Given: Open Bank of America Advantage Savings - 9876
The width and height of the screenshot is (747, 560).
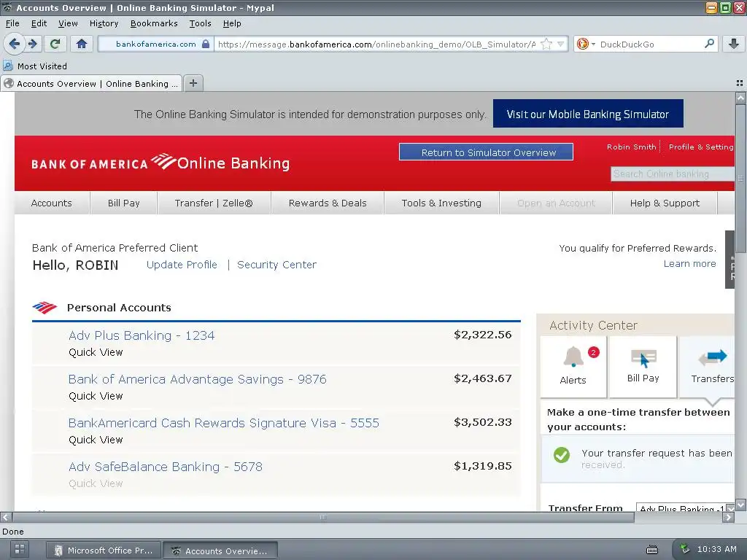Looking at the screenshot, I should [x=197, y=379].
